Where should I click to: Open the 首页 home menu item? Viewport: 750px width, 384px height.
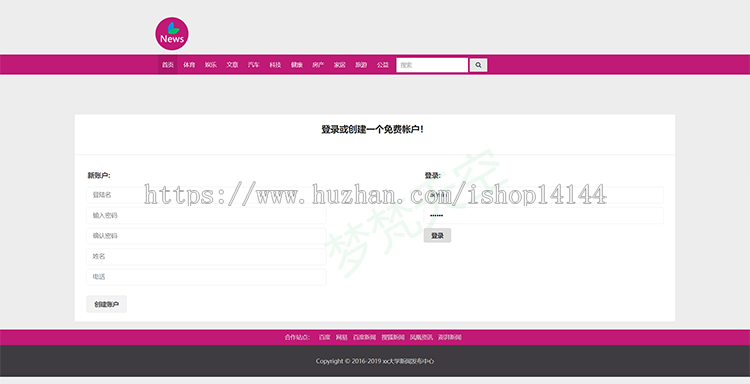[168, 65]
